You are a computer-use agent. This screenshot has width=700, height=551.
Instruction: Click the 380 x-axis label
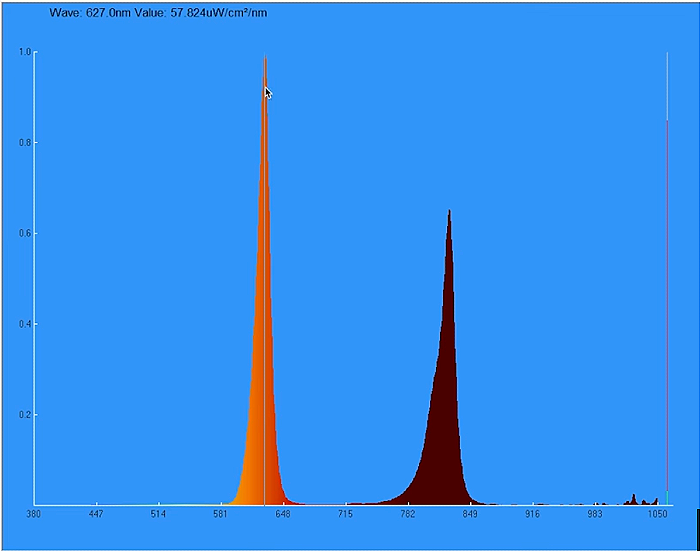tap(33, 514)
